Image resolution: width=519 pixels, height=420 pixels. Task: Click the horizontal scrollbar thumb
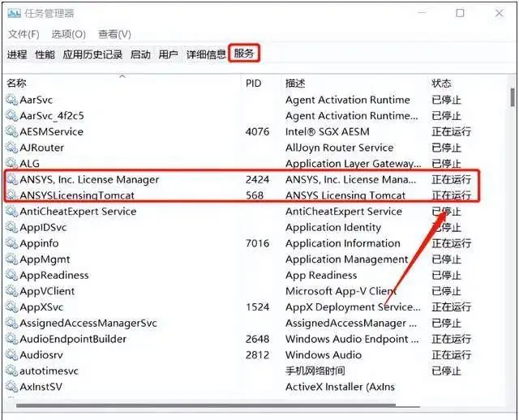(218, 405)
